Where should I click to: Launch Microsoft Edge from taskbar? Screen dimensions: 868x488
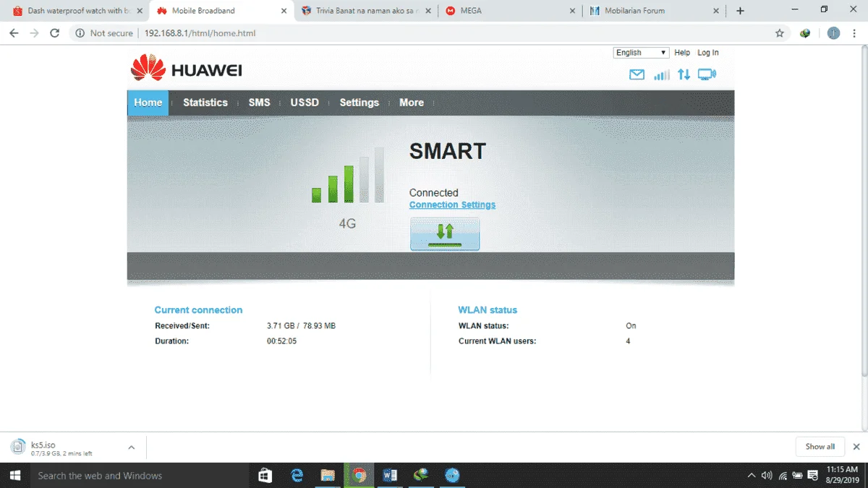(x=297, y=476)
